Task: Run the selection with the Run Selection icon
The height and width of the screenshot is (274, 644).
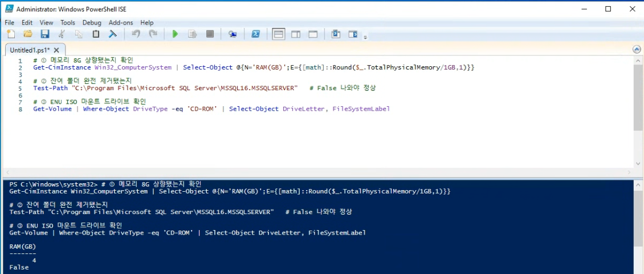Action: click(x=192, y=34)
